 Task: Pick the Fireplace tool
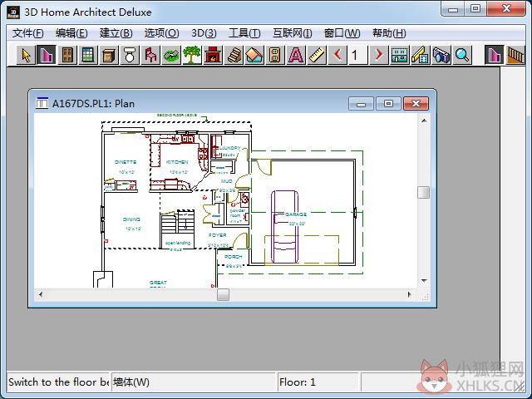pos(213,55)
